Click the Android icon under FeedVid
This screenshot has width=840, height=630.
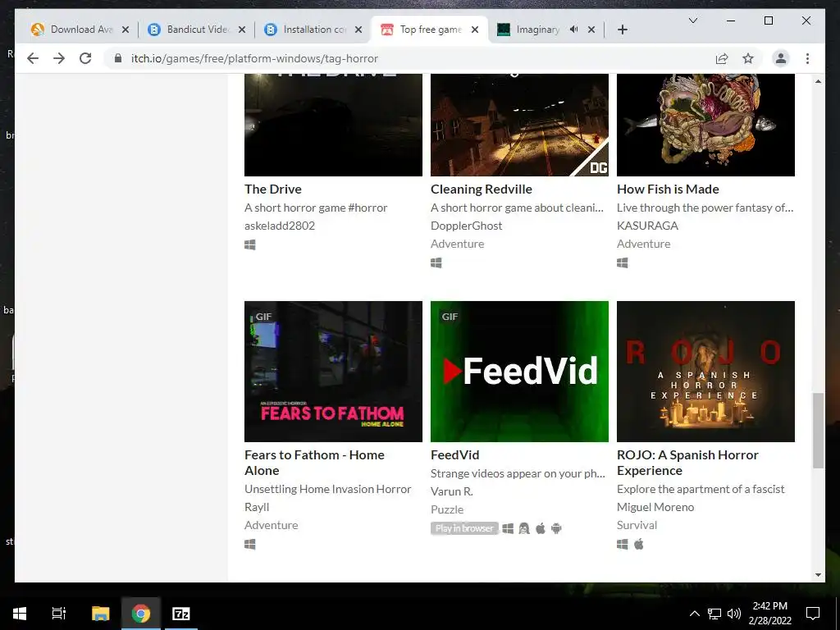(556, 529)
